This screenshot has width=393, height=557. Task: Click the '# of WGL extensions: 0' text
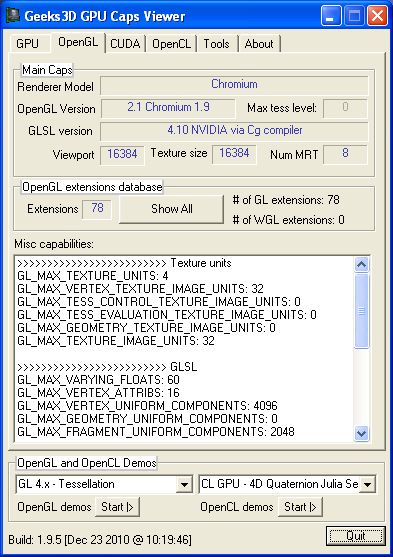click(x=289, y=220)
